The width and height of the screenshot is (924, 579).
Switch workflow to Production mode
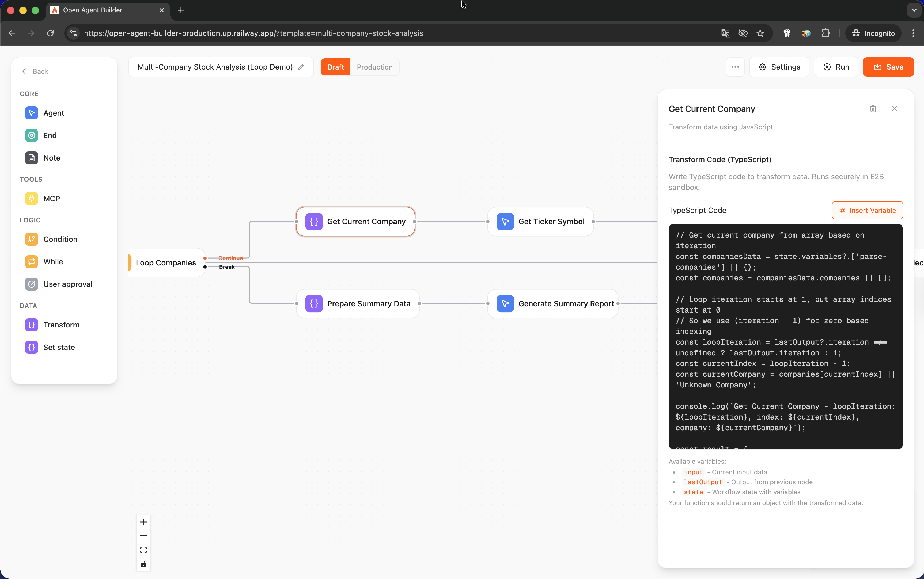click(x=374, y=67)
